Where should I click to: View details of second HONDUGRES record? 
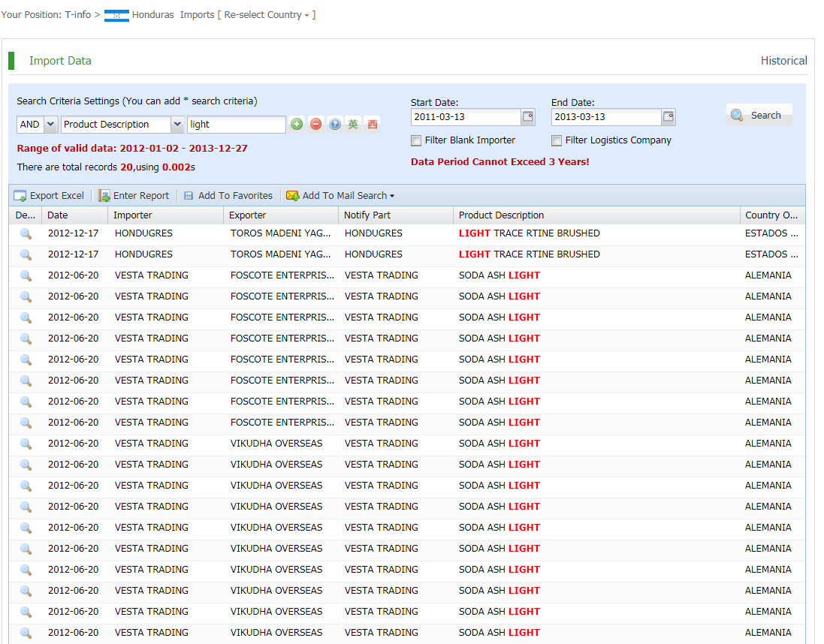(26, 254)
